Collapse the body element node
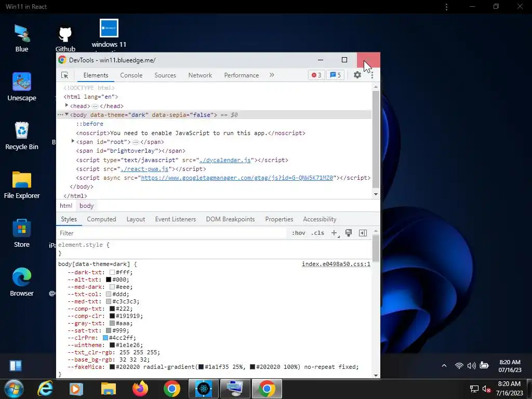532x399 pixels. pos(67,115)
